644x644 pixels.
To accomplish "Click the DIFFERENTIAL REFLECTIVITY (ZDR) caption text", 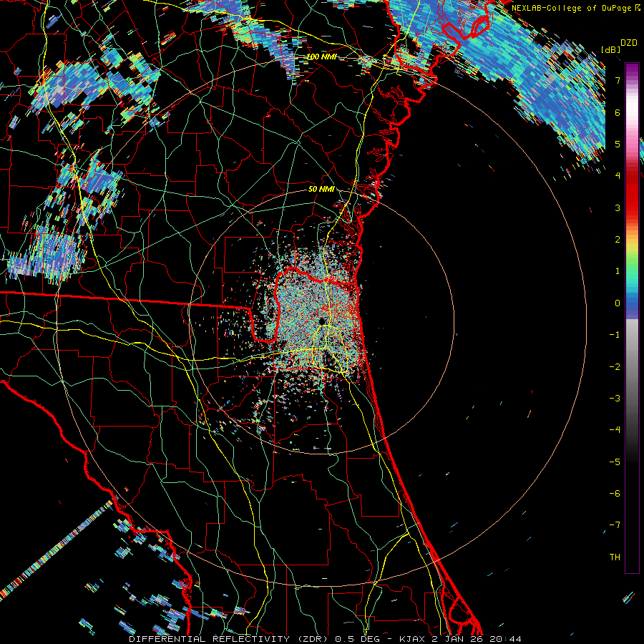I will click(x=229, y=639).
